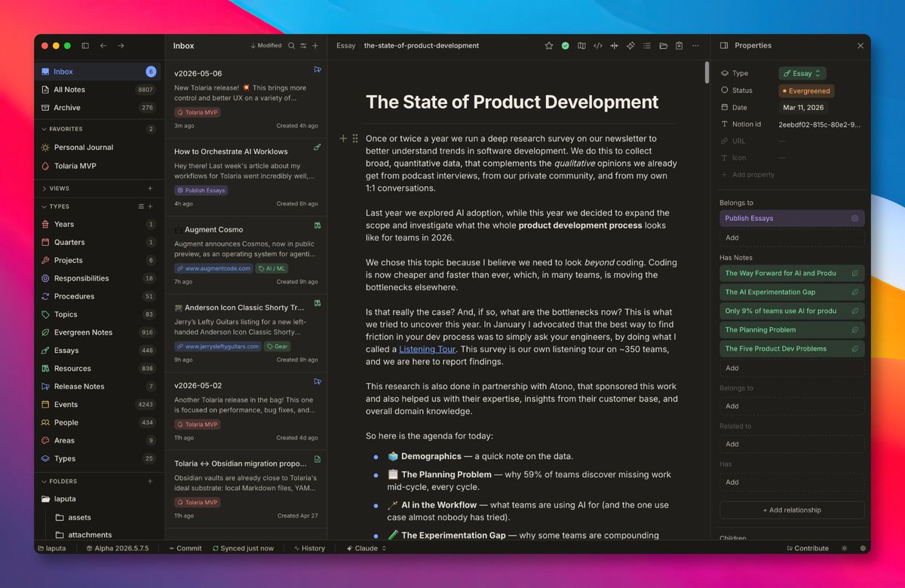This screenshot has height=588, width=905.
Task: Open note v2026-05-06 in list
Action: click(246, 97)
